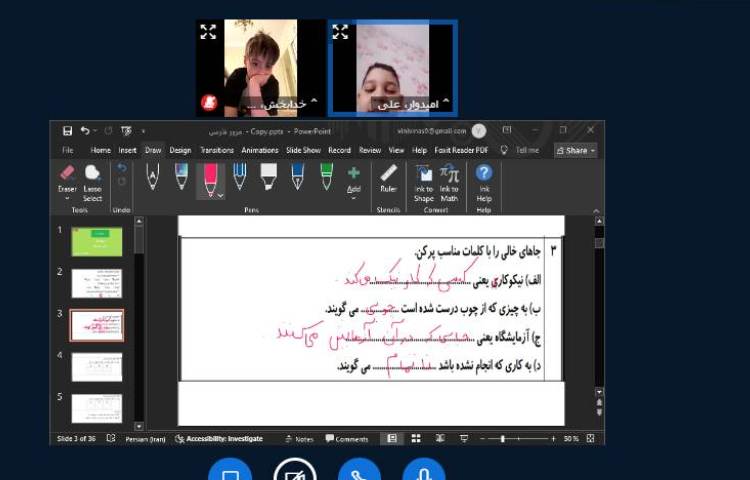Viewport: 750px width, 480px height.
Task: Click the 50% zoom level
Action: click(x=571, y=438)
